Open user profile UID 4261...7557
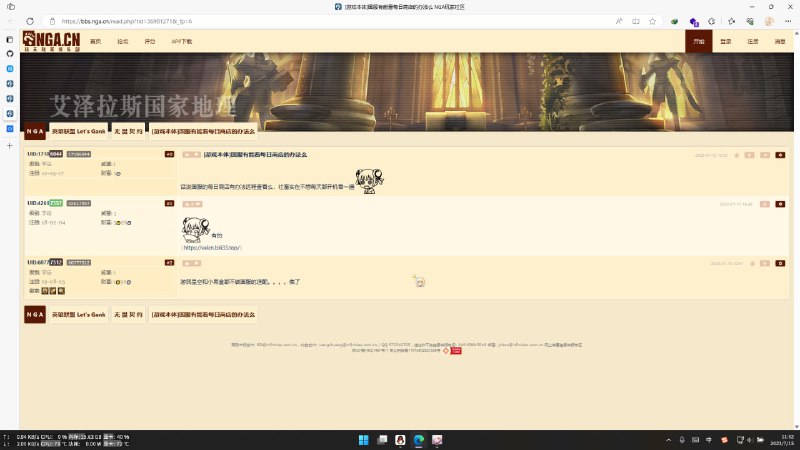This screenshot has width=800, height=450. pos(45,203)
